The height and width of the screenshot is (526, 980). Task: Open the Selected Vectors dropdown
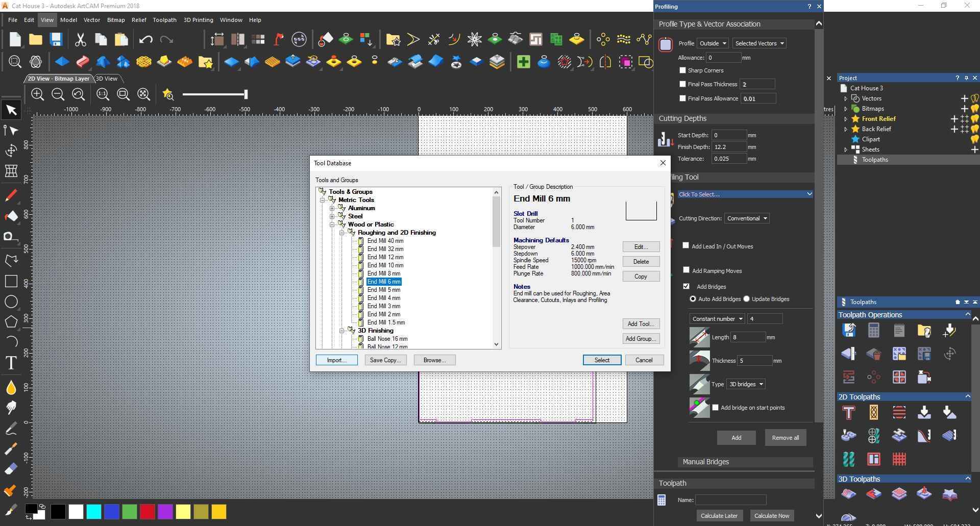pos(759,43)
